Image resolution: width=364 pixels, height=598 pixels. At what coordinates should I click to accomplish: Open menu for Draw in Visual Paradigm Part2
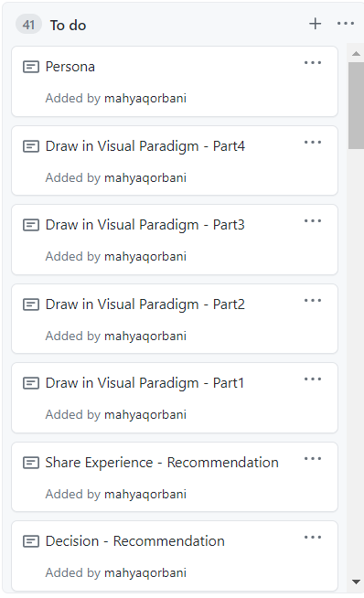(x=313, y=301)
